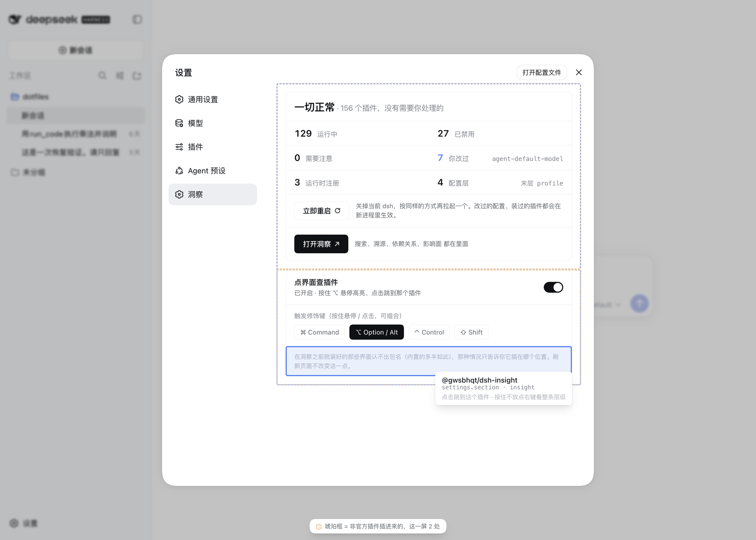Open 未分组 folder in background sidebar
Screen dimensions: 756x540
coord(76,172)
